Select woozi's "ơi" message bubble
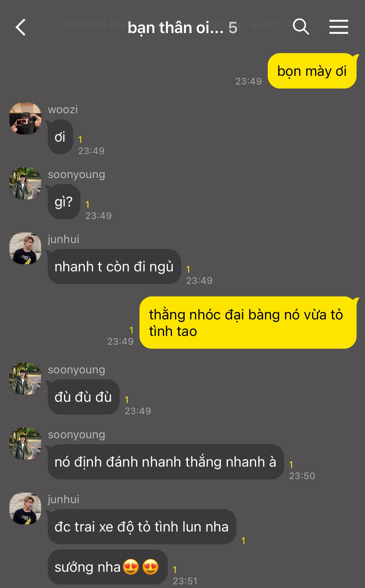365x588 pixels. (60, 137)
